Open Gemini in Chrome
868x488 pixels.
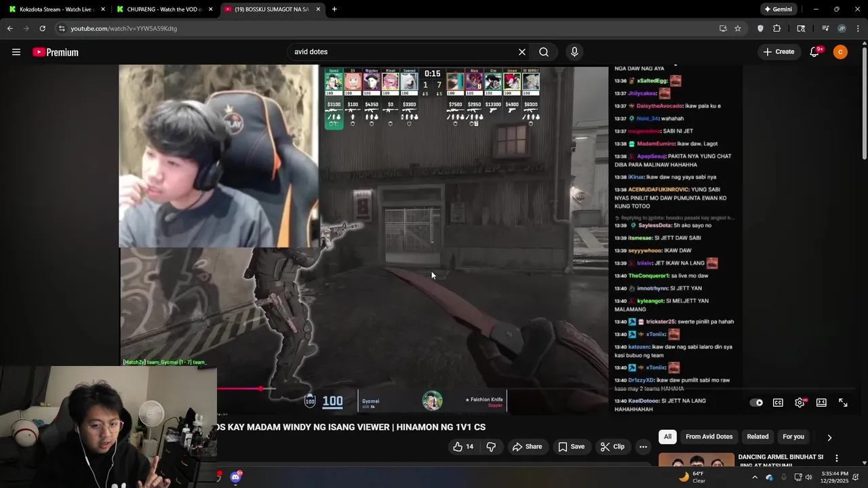(x=778, y=9)
